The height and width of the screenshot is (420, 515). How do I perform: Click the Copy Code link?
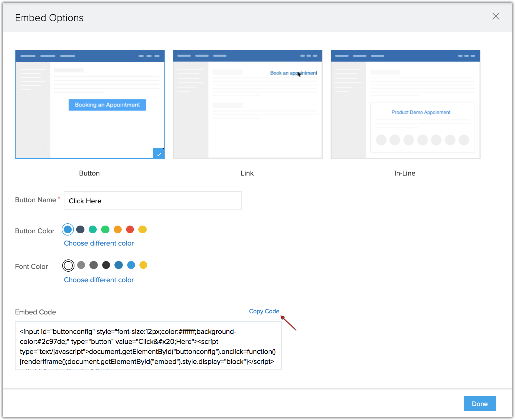(x=264, y=311)
